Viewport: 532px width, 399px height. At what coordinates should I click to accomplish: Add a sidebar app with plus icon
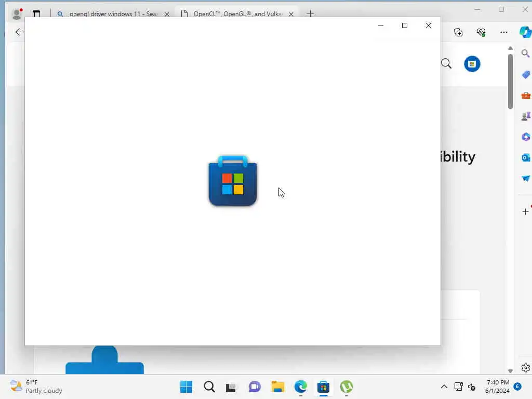point(526,212)
